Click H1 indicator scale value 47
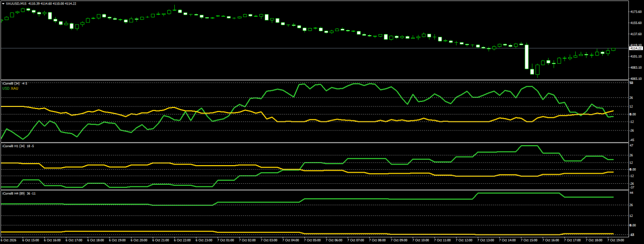This screenshot has height=244, width=644. [x=631, y=146]
